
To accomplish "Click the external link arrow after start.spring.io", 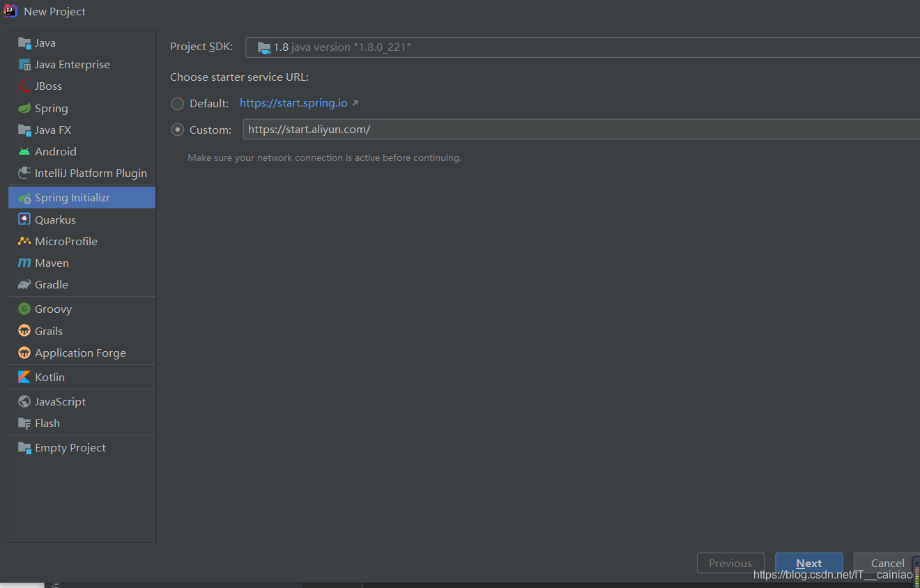I will [x=355, y=103].
